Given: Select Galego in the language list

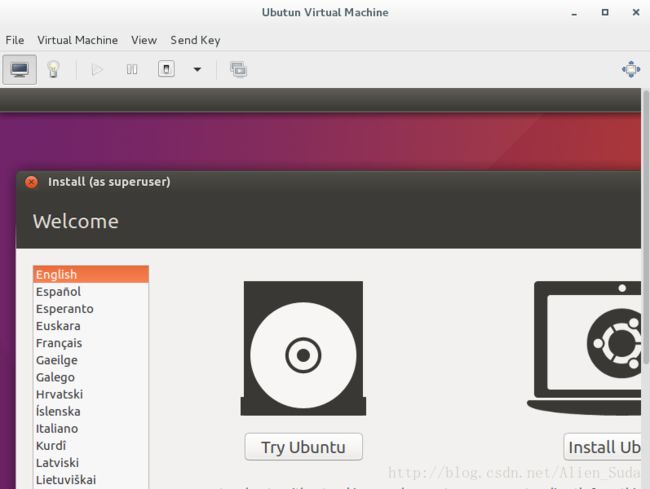Looking at the screenshot, I should click(x=91, y=377).
